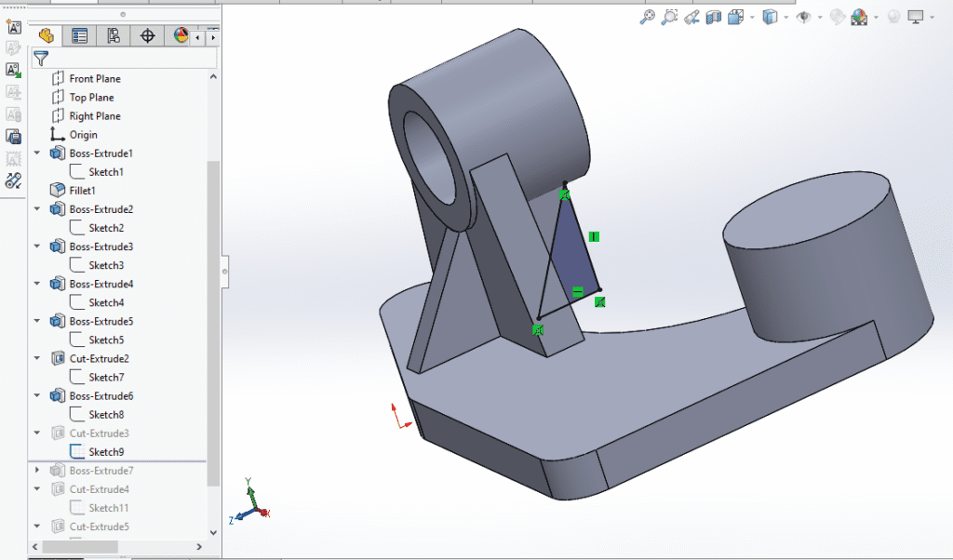
Task: Collapse the Boss-Extrude3 feature node
Action: point(37,247)
